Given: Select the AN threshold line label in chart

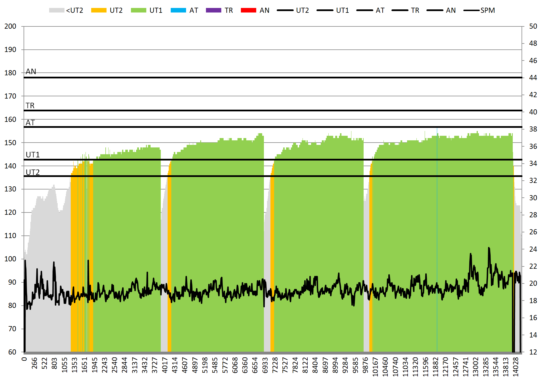Looking at the screenshot, I should coord(31,72).
